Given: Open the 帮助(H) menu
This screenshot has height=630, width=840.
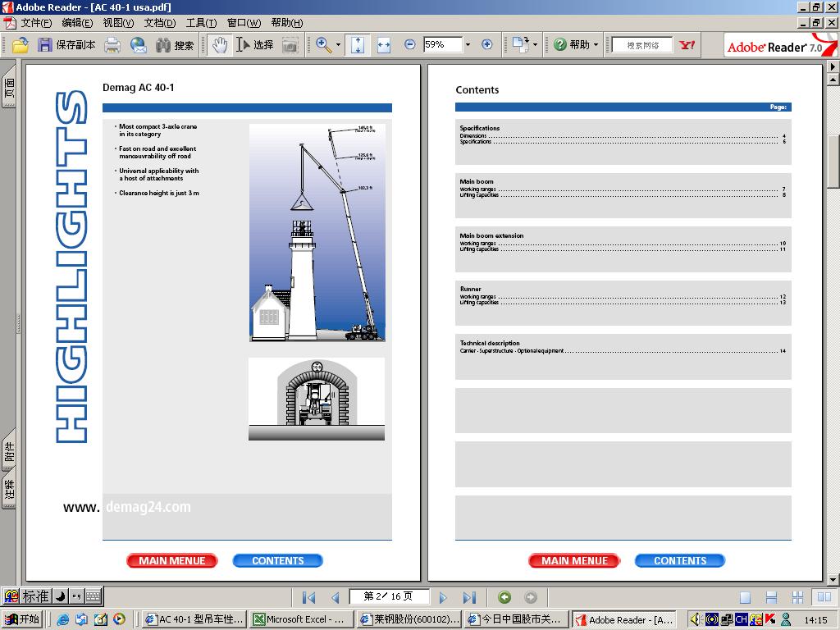Looking at the screenshot, I should click(x=286, y=23).
